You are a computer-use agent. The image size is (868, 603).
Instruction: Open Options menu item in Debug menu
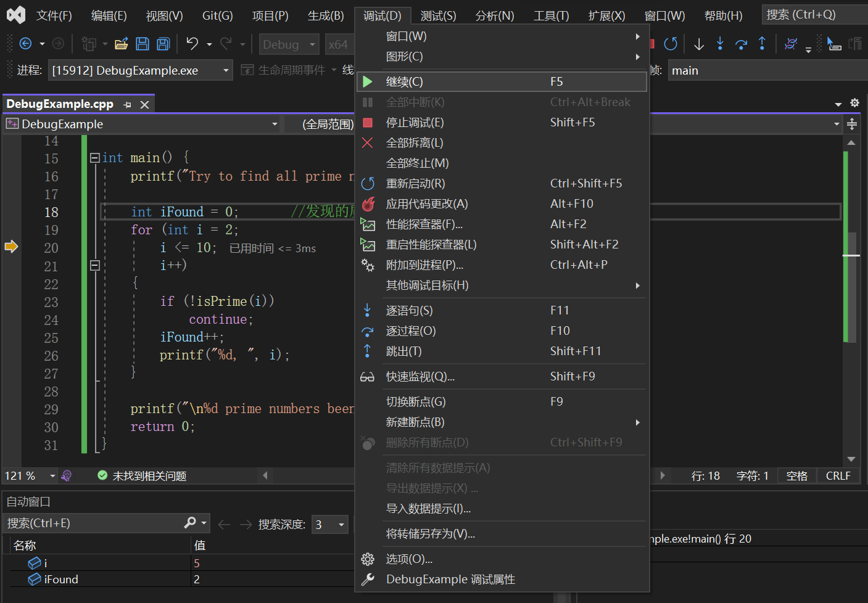(x=502, y=559)
